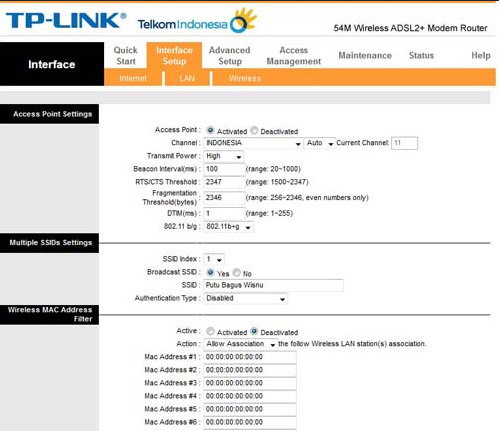Viewport: 499px width, 431px height.
Task: Click the SSID name field
Action: [273, 285]
